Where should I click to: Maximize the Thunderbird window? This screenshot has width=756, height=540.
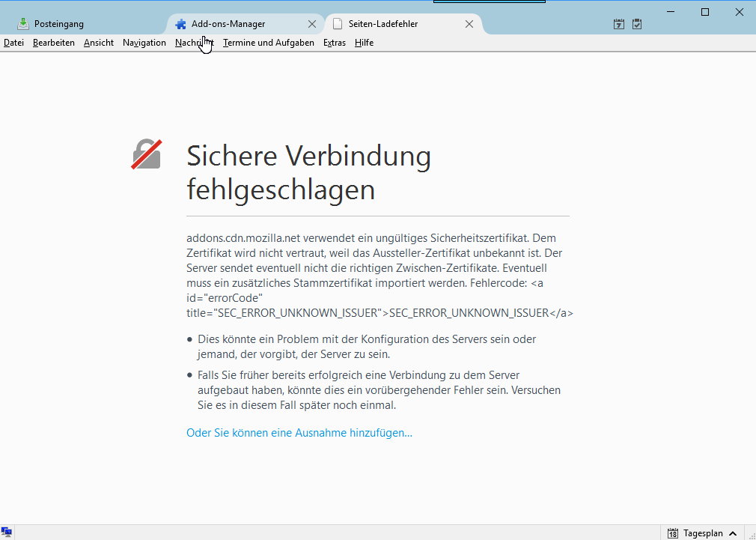[x=705, y=11]
